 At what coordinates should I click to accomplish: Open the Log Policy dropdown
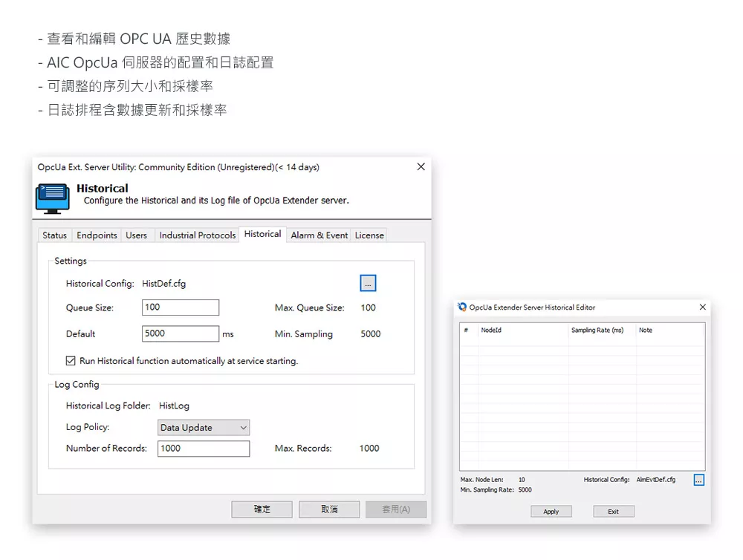click(204, 428)
